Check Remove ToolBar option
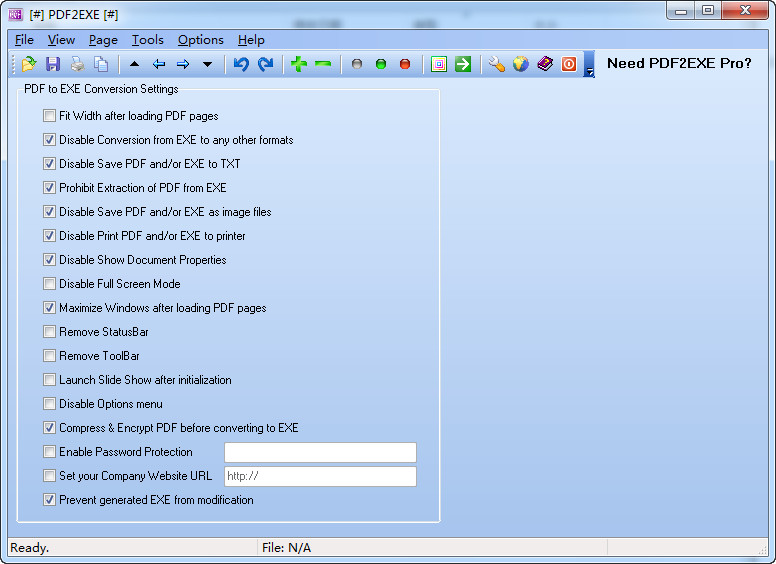Viewport: 776px width, 564px height. pos(49,356)
